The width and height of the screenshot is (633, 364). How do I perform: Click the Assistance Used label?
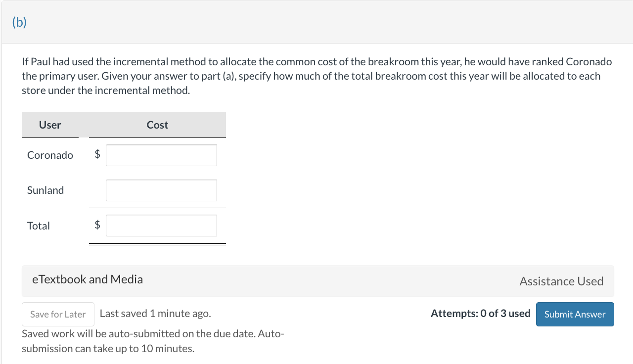[561, 281]
